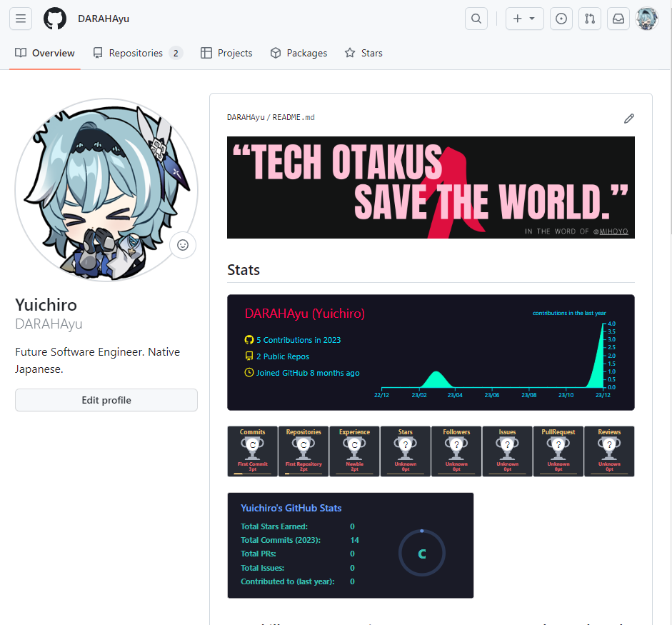
Task: Click the DARAHAyu profile picture thumbnail
Action: pyautogui.click(x=104, y=190)
